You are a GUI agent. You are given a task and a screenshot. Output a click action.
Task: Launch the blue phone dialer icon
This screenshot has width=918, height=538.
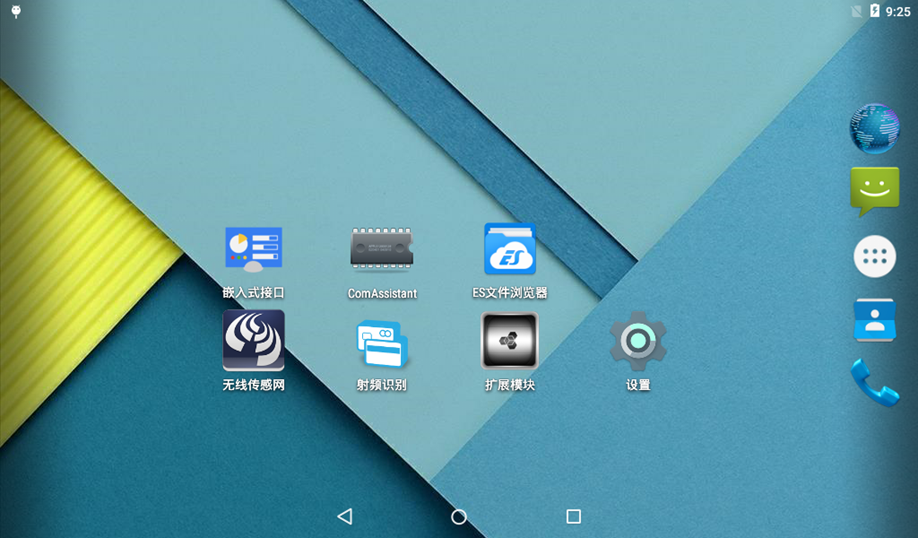(875, 382)
